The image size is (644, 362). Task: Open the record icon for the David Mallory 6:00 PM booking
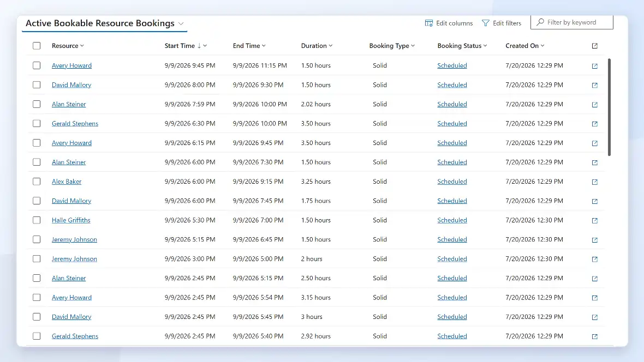[594, 201]
